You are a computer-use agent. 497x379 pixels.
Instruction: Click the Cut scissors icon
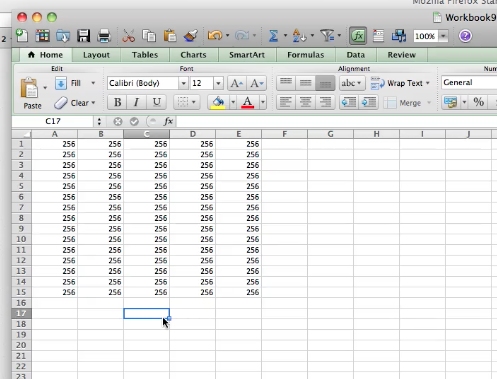coord(128,36)
